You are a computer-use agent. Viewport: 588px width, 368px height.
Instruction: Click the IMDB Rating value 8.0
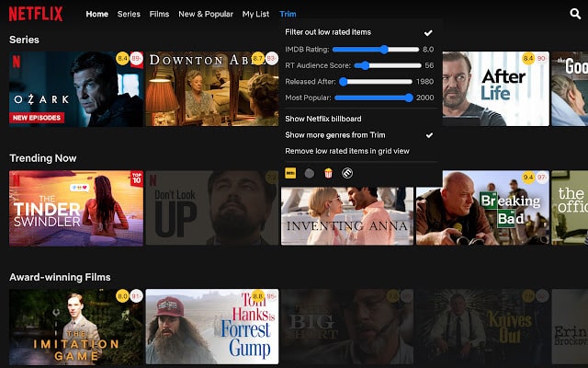(x=428, y=49)
